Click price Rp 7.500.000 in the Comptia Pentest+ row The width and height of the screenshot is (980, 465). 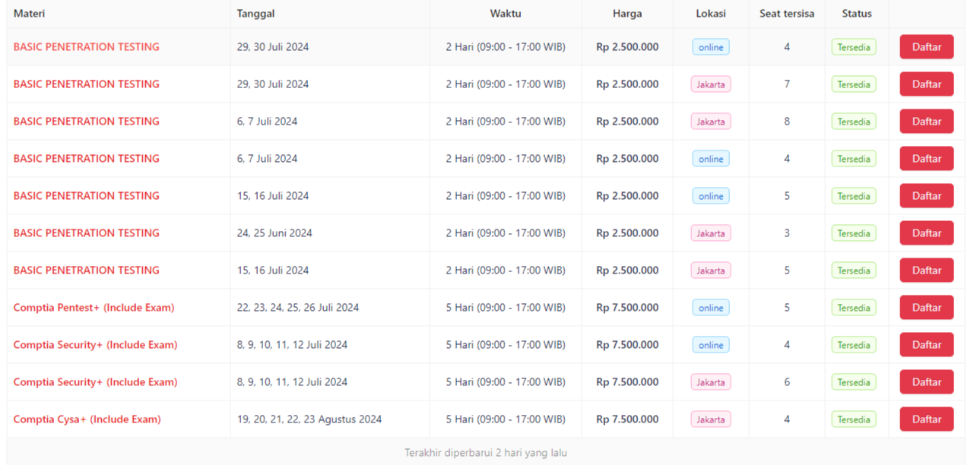coord(627,308)
